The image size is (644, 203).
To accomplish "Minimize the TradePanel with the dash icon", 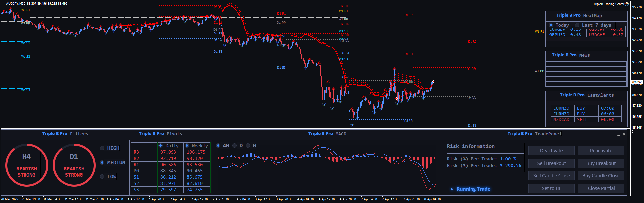I will 619,135.
